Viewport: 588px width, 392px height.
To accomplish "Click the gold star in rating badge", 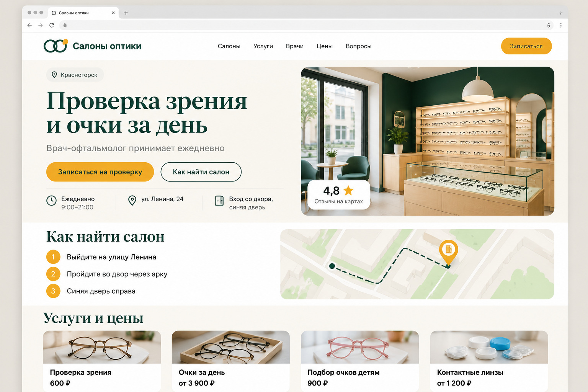I will pyautogui.click(x=348, y=190).
